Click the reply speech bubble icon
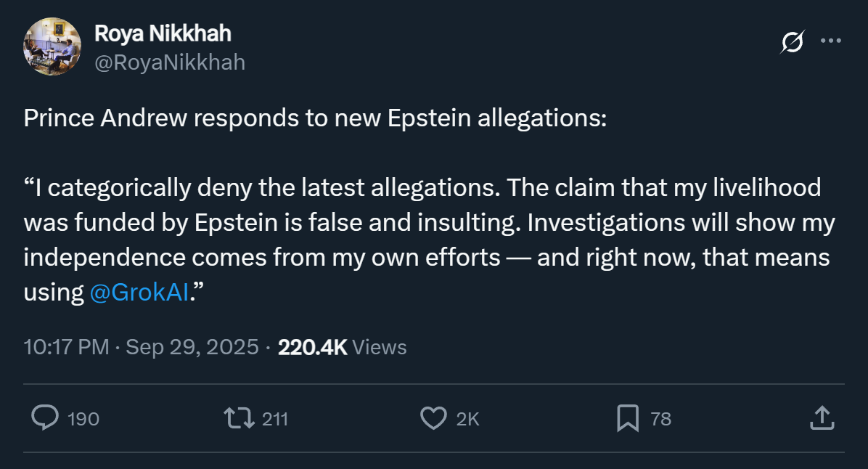The height and width of the screenshot is (469, 868). [x=46, y=418]
